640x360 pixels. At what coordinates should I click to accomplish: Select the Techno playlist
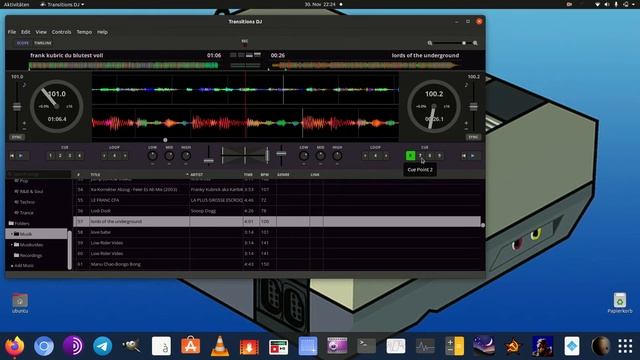[27, 202]
